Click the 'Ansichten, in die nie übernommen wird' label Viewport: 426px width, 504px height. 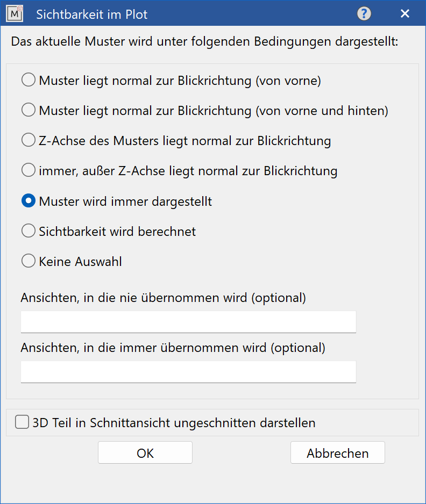(x=163, y=298)
